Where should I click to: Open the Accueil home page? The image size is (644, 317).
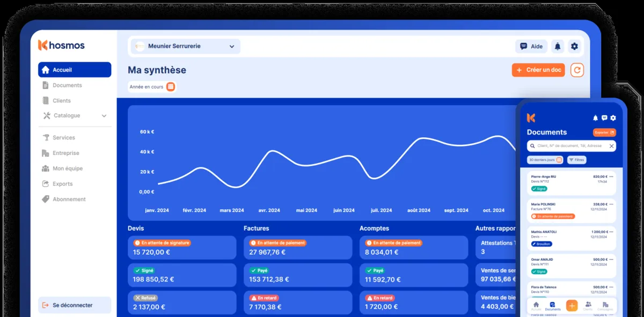[x=75, y=70]
